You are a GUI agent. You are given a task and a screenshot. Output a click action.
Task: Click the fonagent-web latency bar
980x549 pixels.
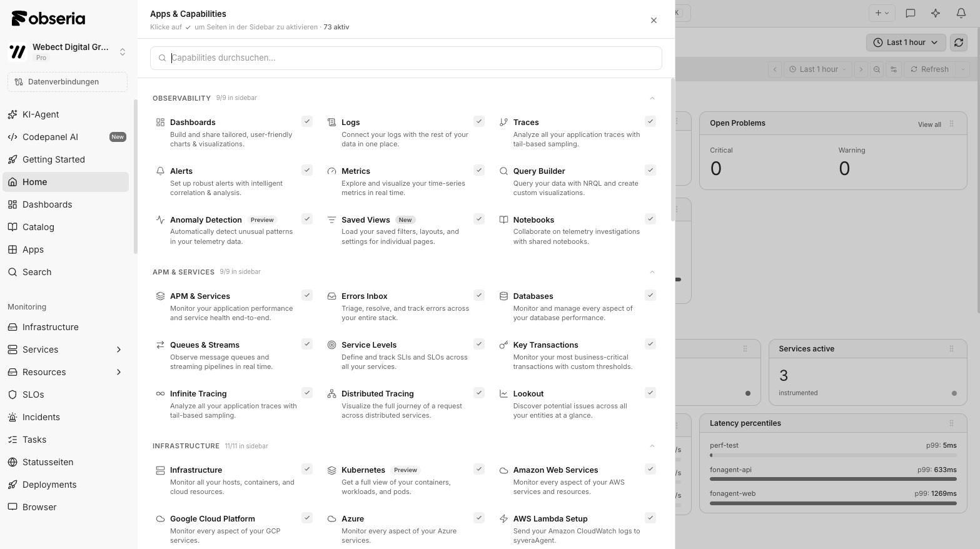[x=833, y=503]
